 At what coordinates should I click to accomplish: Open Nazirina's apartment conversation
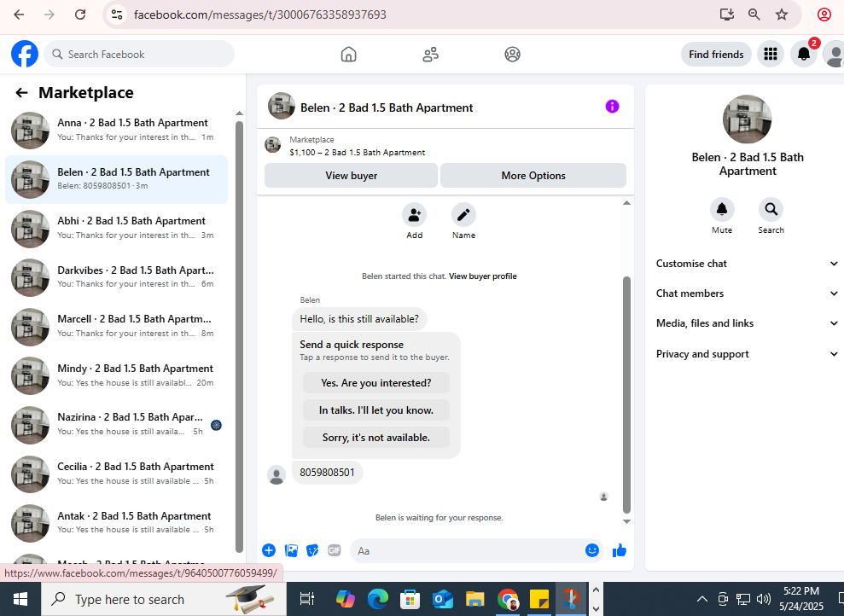pos(116,425)
